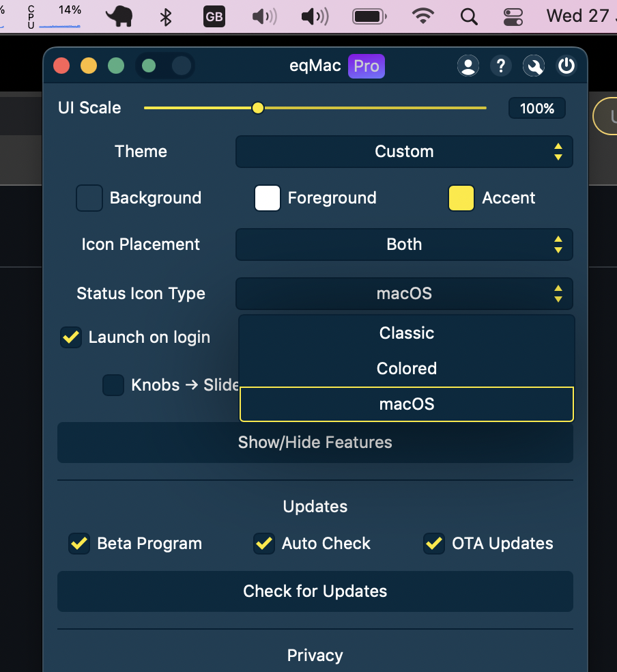This screenshot has height=672, width=617.
Task: Click the Privacy section heading
Action: (x=315, y=656)
